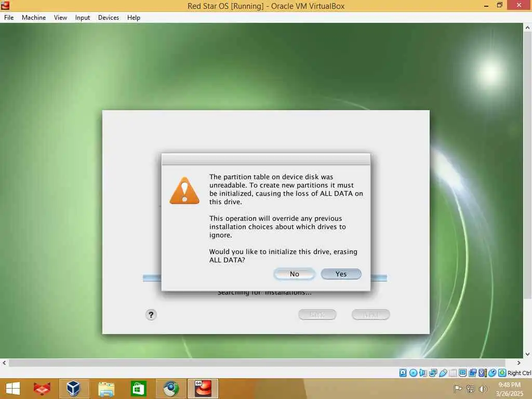Click the volume speaker tray icon
Image resolution: width=532 pixels, height=399 pixels.
coord(483,389)
